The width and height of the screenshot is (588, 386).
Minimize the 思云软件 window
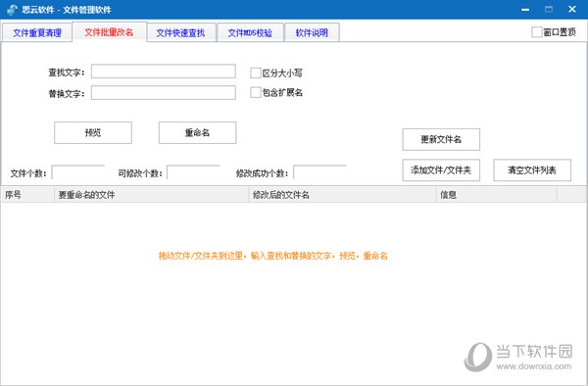click(x=525, y=10)
